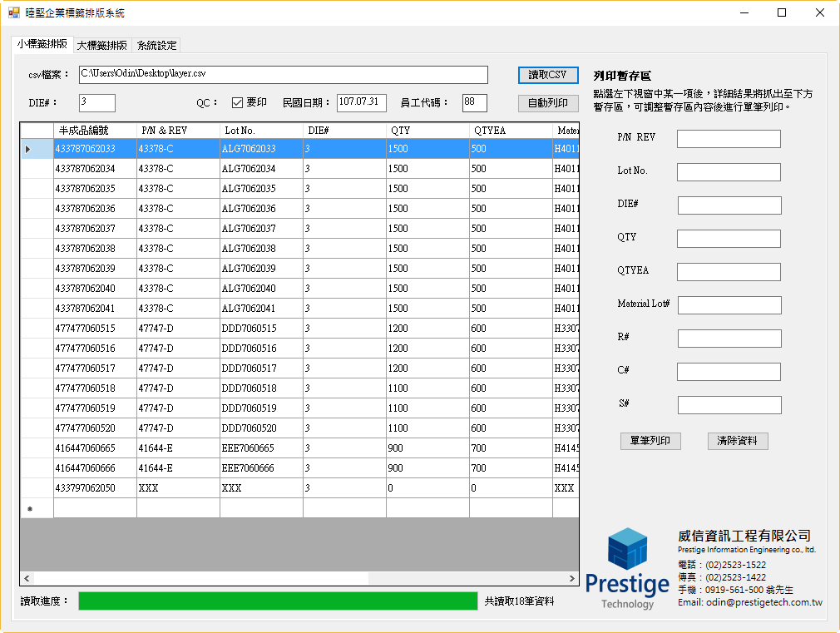Click the 員工代碼 input field
The height and width of the screenshot is (633, 840).
coord(475,103)
